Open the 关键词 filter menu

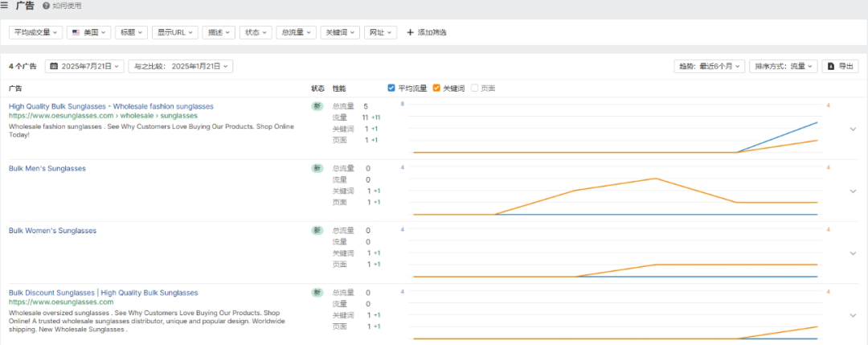[339, 32]
